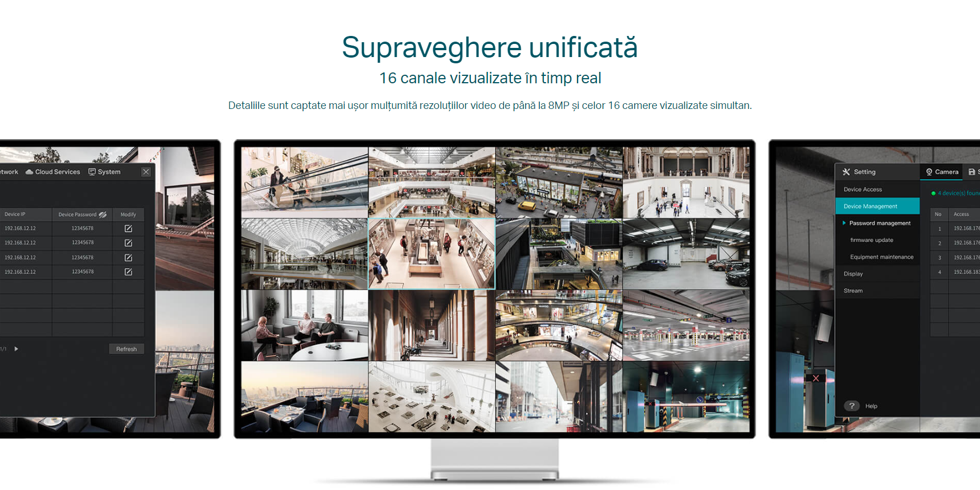Click the Refresh button
980x490 pixels.
[x=127, y=349]
